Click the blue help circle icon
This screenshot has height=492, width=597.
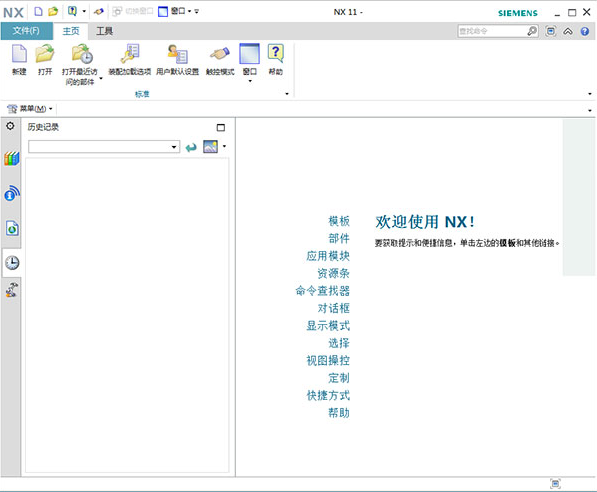pyautogui.click(x=585, y=31)
